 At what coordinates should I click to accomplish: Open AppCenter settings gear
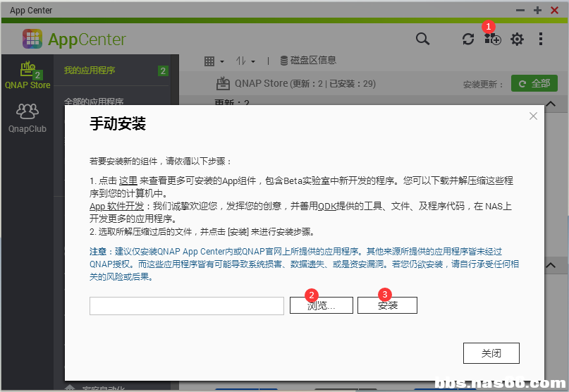[x=517, y=39]
